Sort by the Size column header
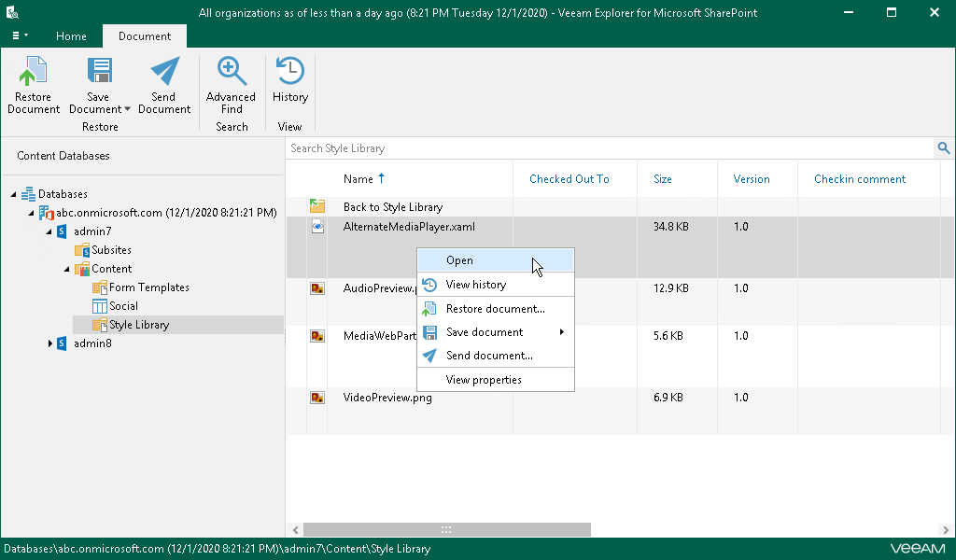Image resolution: width=956 pixels, height=560 pixels. [663, 179]
